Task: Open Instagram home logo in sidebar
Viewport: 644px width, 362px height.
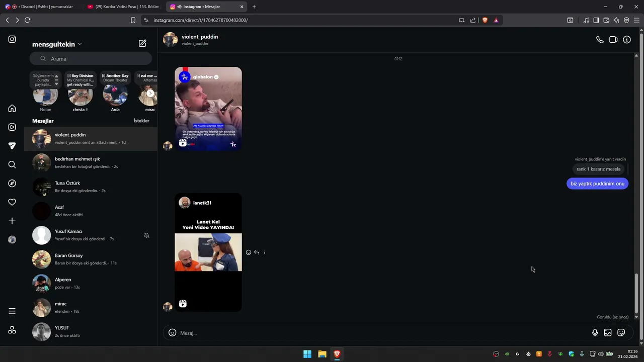Action: (12, 39)
